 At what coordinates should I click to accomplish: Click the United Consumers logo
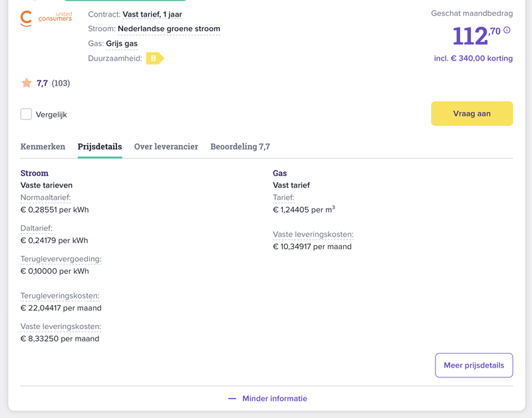46,18
